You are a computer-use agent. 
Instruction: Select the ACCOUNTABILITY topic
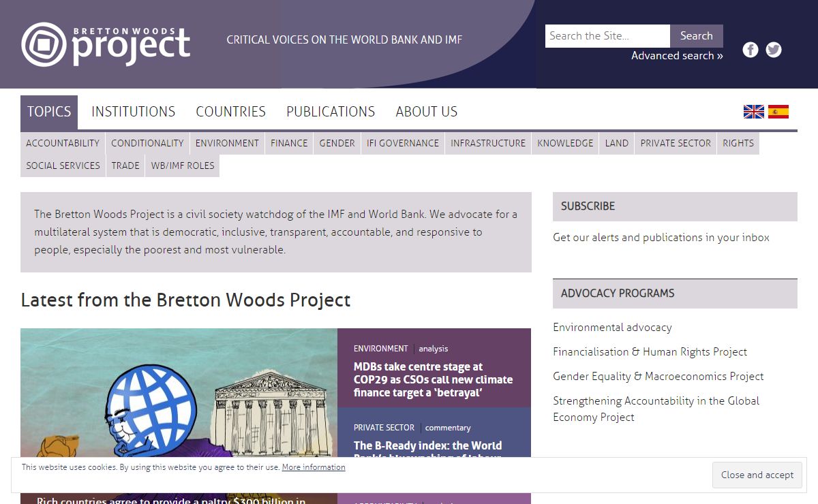pos(63,143)
